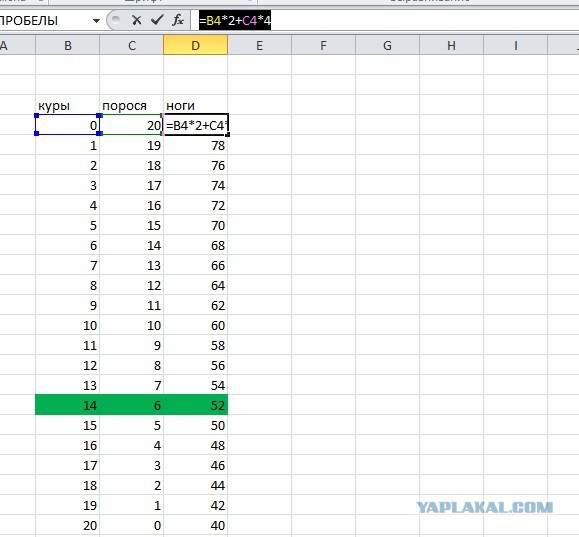
Task: Select the cell with value 76
Action: pos(196,165)
